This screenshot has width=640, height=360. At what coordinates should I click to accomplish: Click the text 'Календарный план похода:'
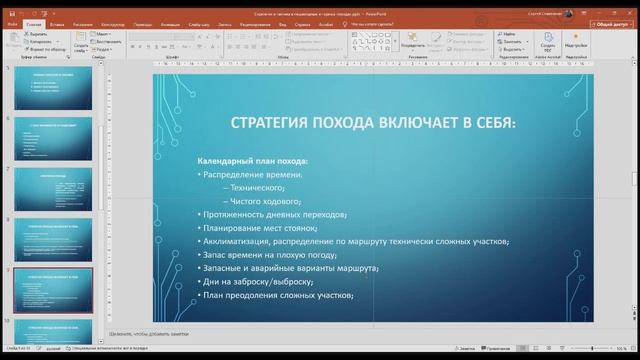tap(253, 161)
